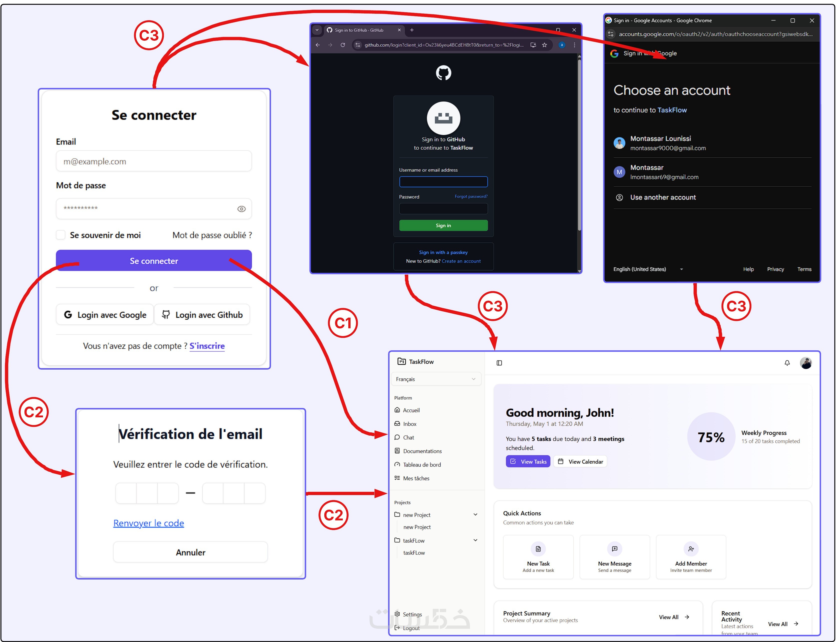Toggle the sidebar panel icon
This screenshot has height=642, width=840.
[x=499, y=363]
